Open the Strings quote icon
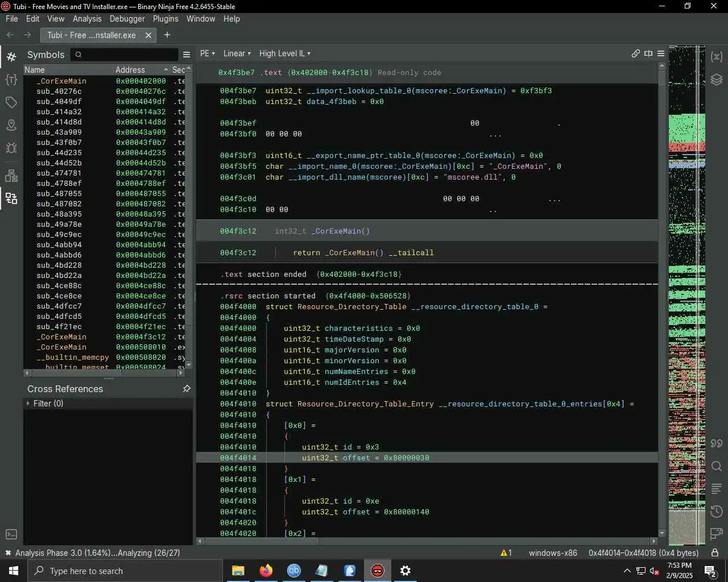The height and width of the screenshot is (582, 728). click(717, 443)
